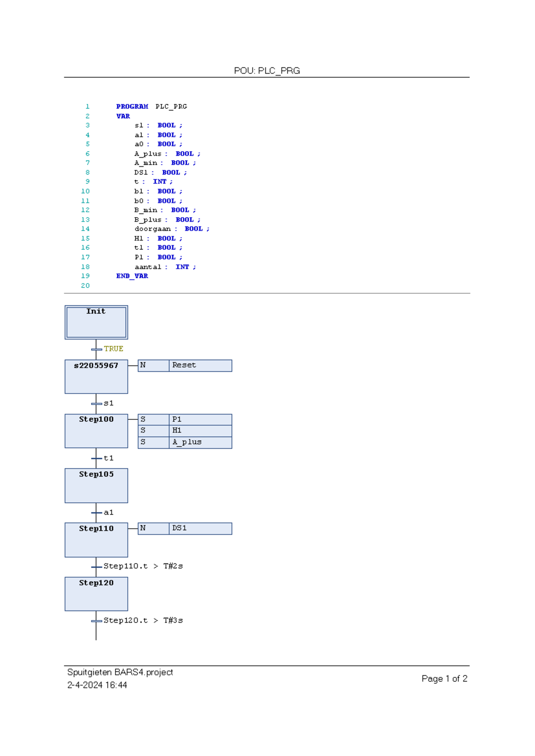Select declaration line 'B_min : BOOL ;'

(165, 210)
